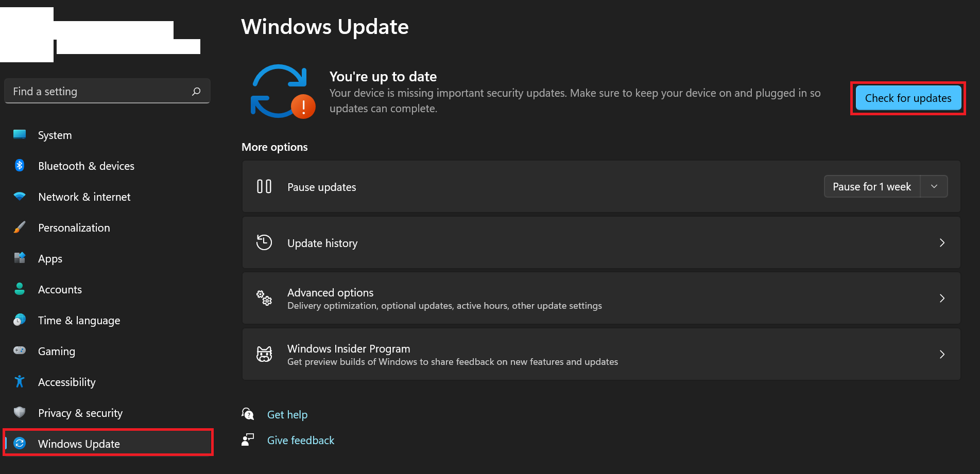Screen dimensions: 980x474
Task: Open Accounts settings page
Action: click(107, 289)
